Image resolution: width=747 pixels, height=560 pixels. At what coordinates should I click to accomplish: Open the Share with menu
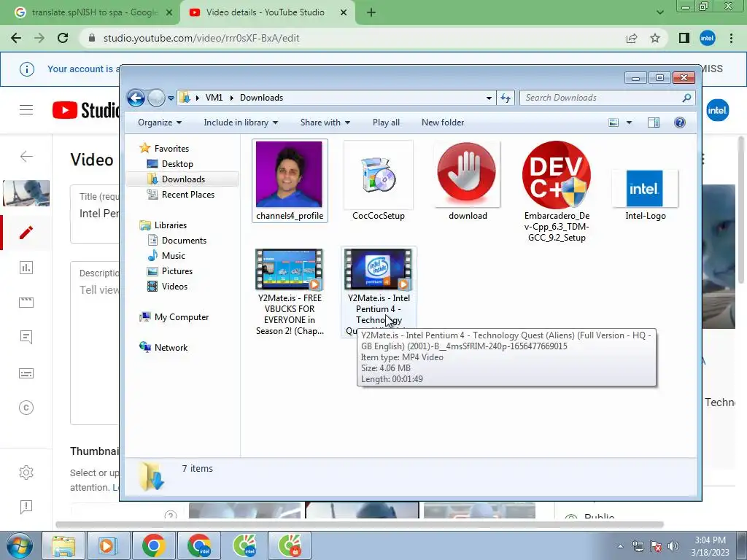tap(325, 122)
